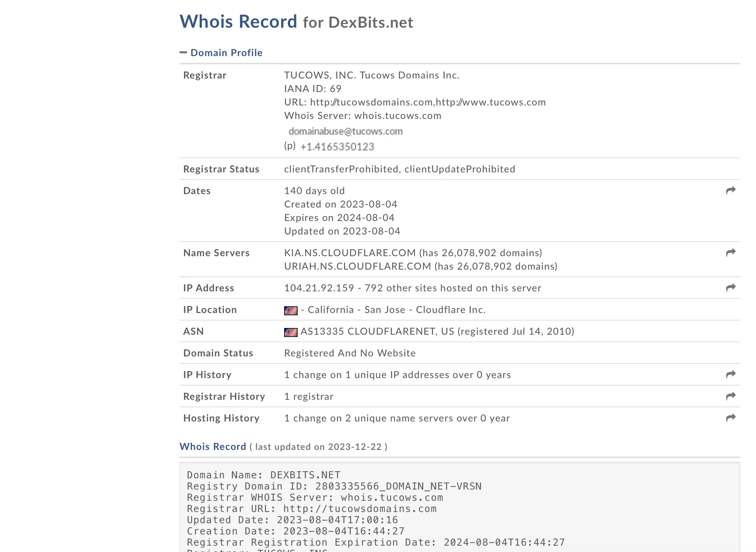Click 'Registrar URL' line in raw record
The height and width of the screenshot is (552, 756).
pyautogui.click(x=312, y=509)
